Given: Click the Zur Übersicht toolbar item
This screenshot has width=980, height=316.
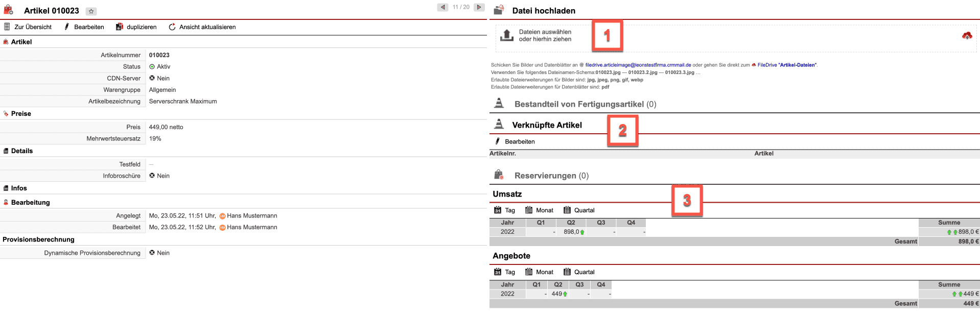Looking at the screenshot, I should pos(28,27).
